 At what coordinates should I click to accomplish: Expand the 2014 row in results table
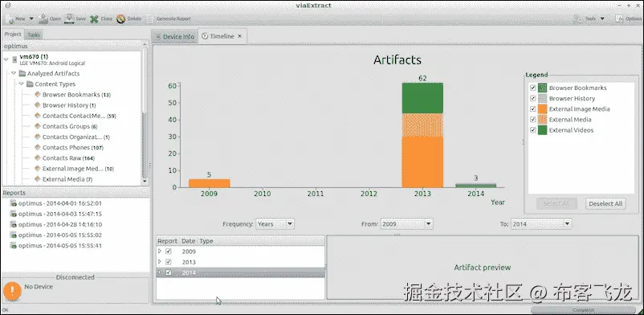pyautogui.click(x=160, y=272)
